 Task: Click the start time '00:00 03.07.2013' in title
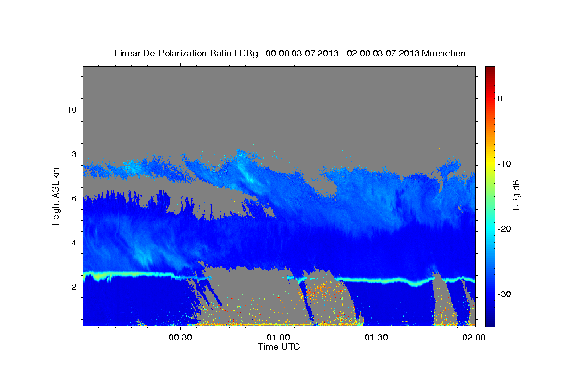point(302,53)
